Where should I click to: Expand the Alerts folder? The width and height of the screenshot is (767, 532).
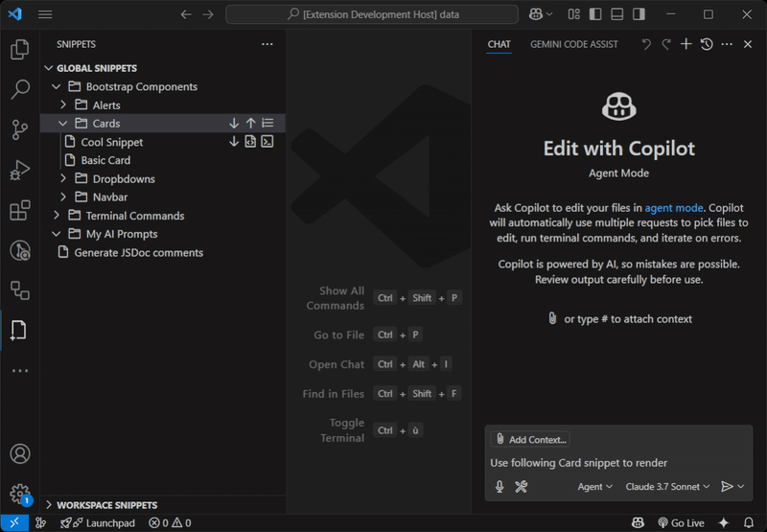click(x=63, y=104)
